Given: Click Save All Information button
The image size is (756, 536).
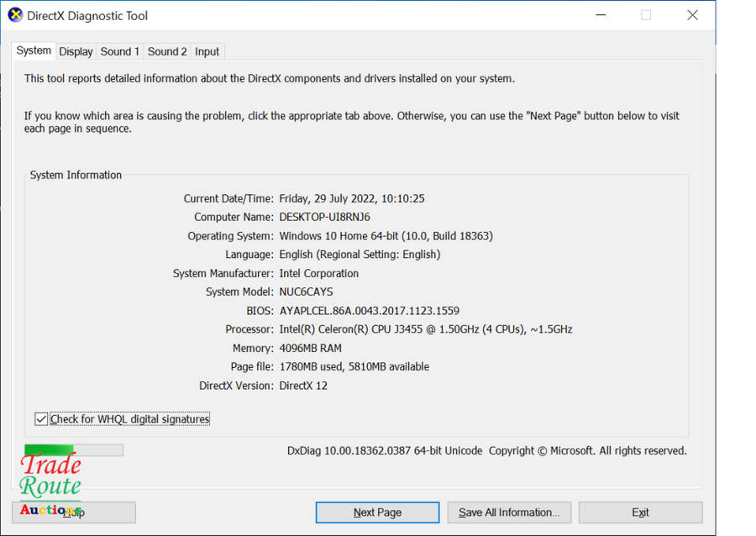Looking at the screenshot, I should point(509,512).
